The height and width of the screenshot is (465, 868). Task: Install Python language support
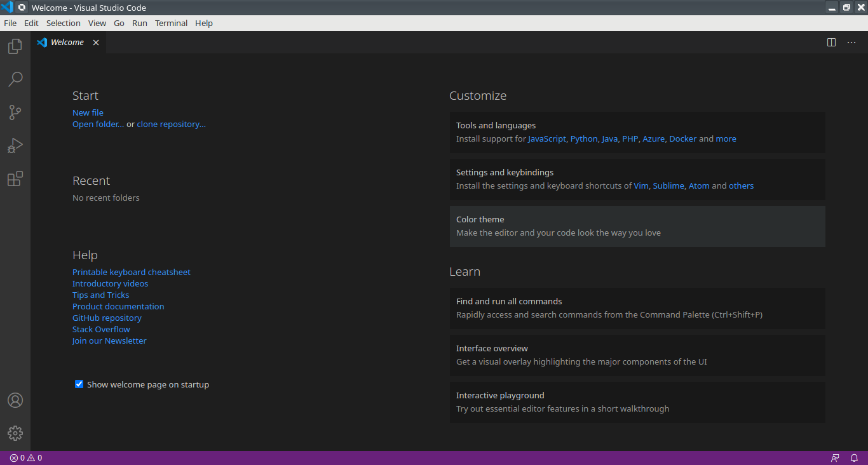tap(584, 138)
